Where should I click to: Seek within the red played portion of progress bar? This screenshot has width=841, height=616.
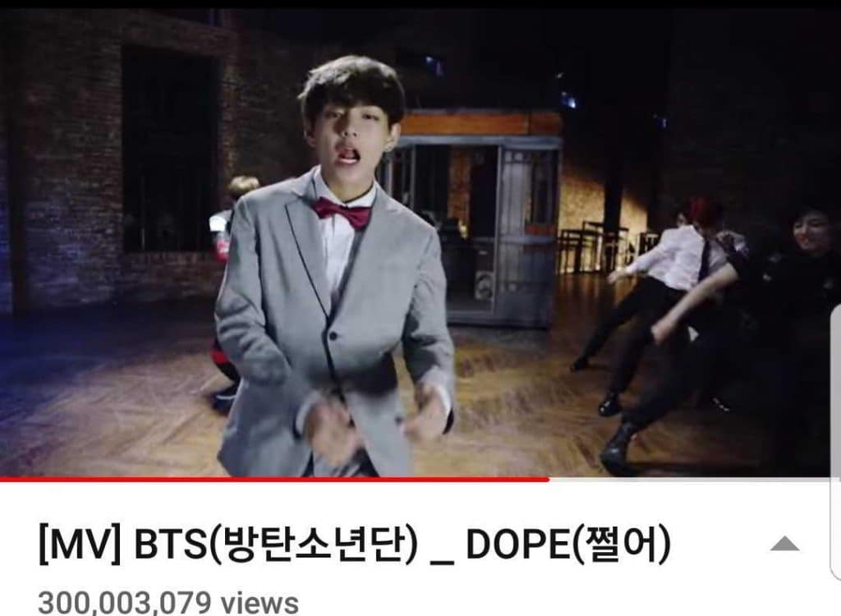(274, 479)
